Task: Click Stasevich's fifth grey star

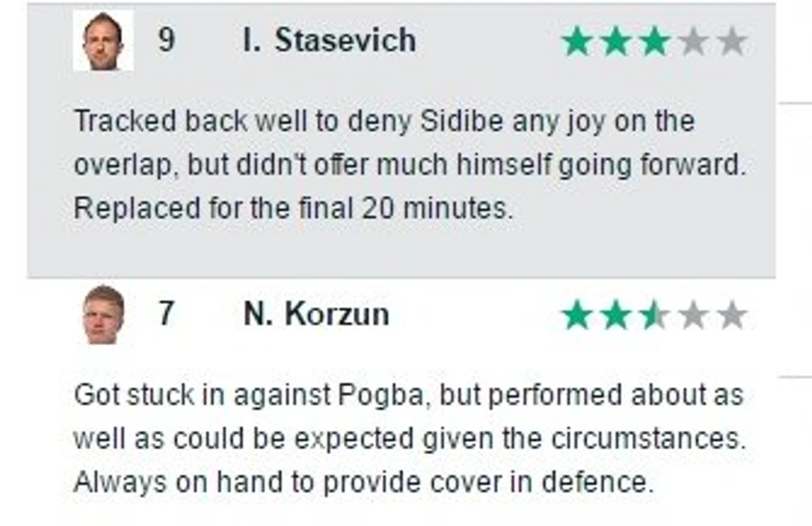Action: coord(732,42)
